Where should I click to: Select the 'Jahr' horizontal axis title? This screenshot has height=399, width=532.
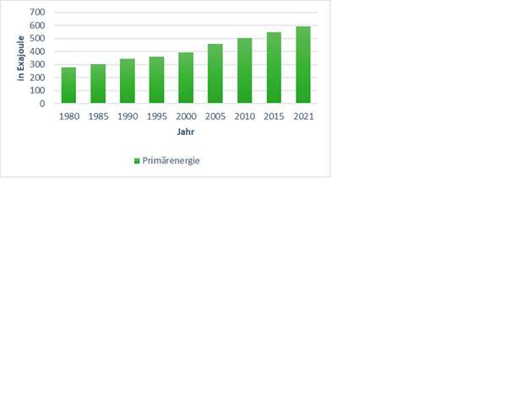(186, 132)
